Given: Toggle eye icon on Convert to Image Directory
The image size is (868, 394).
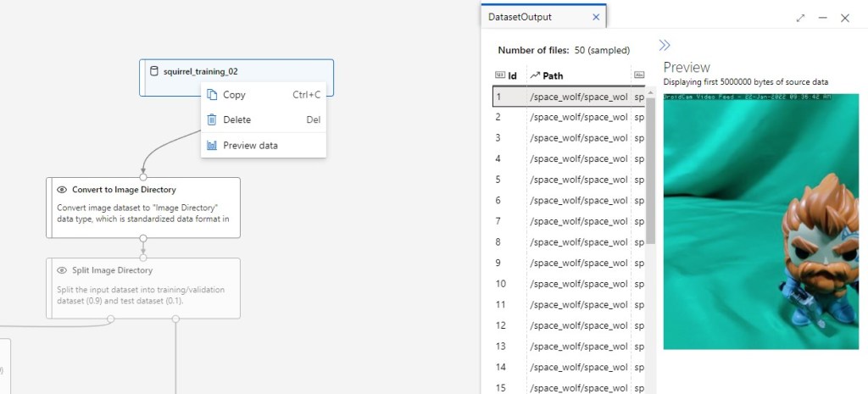Looking at the screenshot, I should pyautogui.click(x=62, y=190).
